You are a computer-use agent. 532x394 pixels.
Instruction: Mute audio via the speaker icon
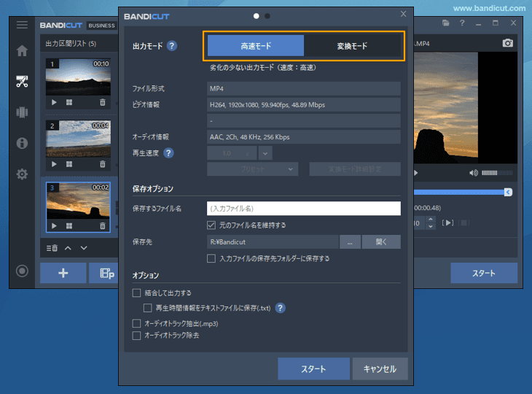(x=473, y=173)
